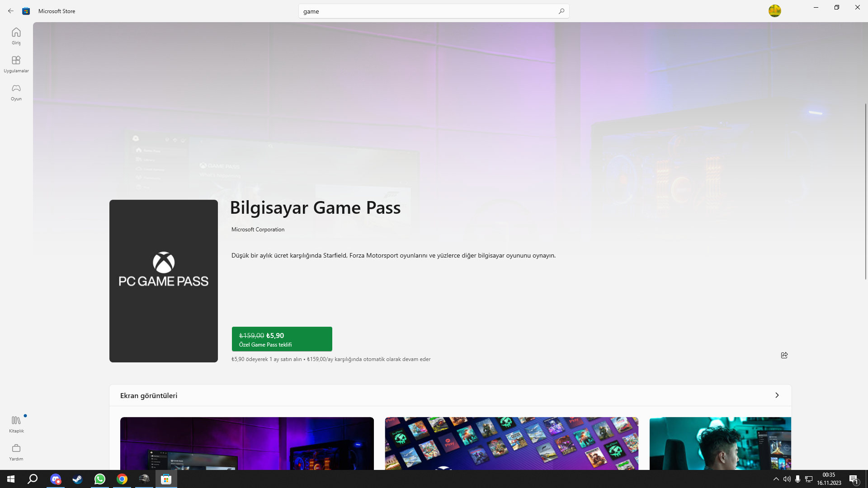Image resolution: width=868 pixels, height=488 pixels.
Task: Click the PC Game Pass product image
Action: (x=164, y=281)
